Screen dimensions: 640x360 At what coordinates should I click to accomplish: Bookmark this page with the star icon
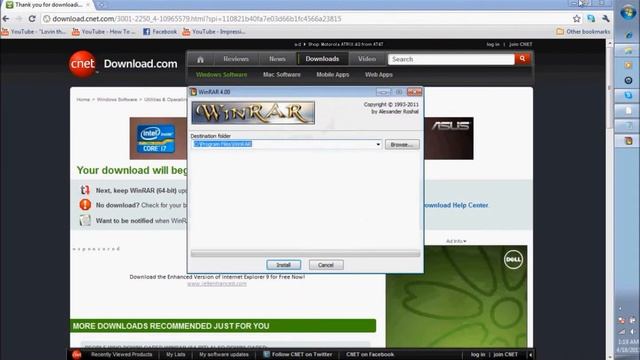tap(576, 19)
